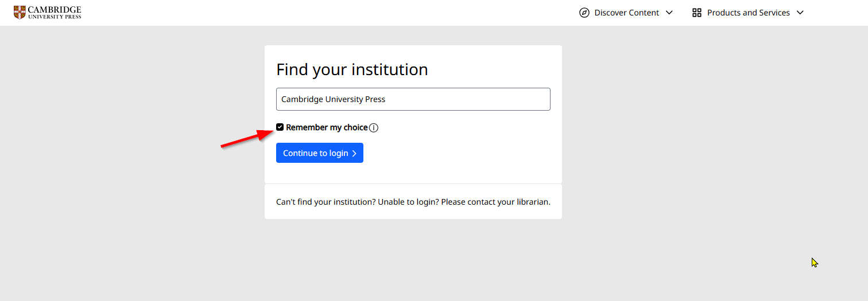This screenshot has height=301, width=868.
Task: Expand the Discover Content chevron
Action: pos(669,13)
